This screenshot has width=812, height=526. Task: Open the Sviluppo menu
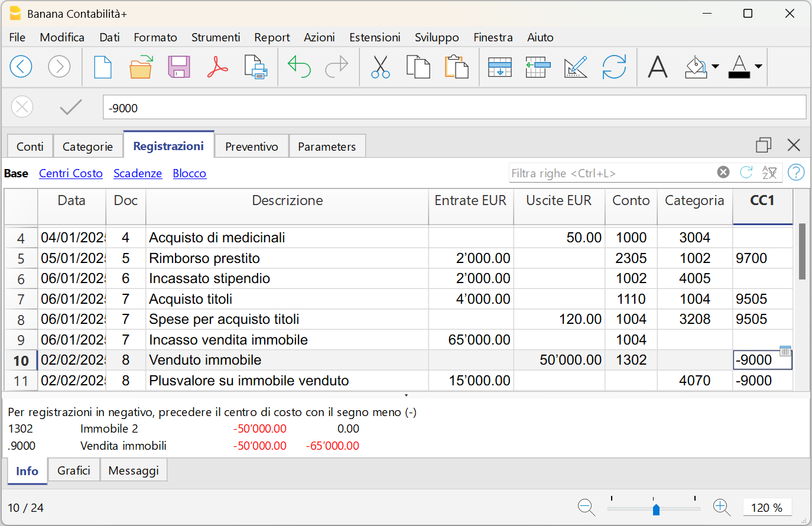(x=437, y=37)
